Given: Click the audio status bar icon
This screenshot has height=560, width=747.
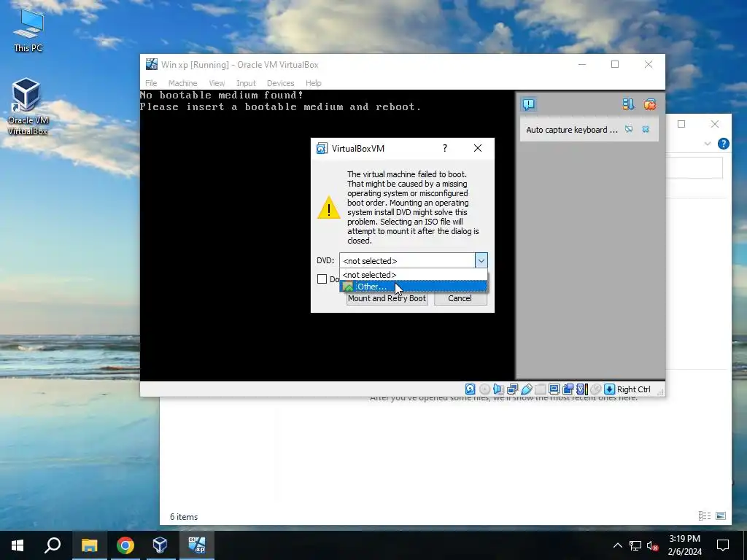Looking at the screenshot, I should [x=498, y=389].
